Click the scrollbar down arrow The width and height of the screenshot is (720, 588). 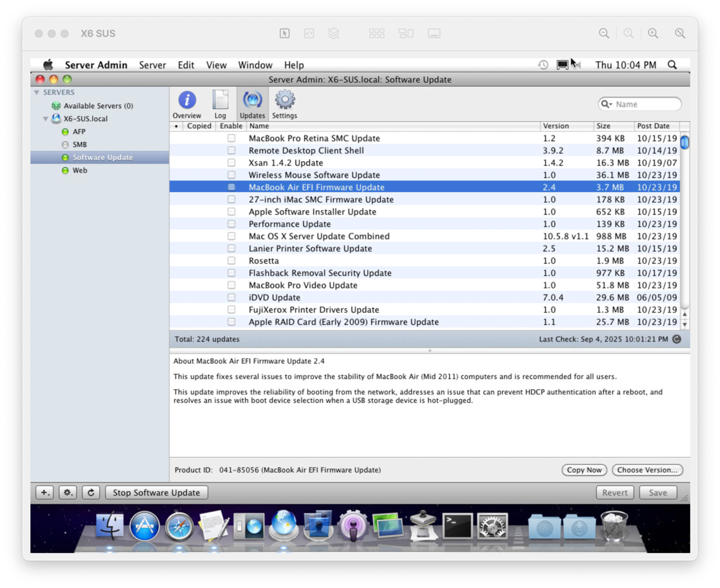(685, 324)
